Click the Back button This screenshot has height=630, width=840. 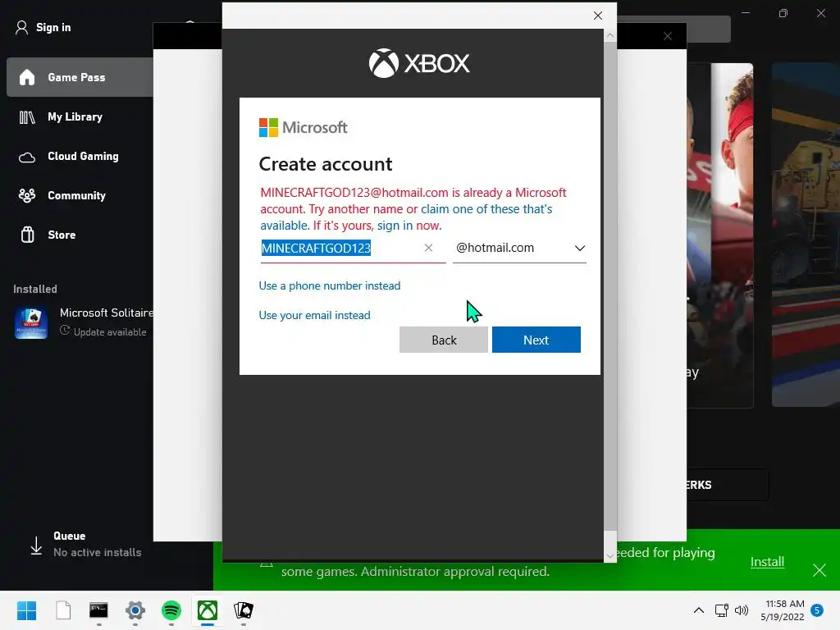click(x=444, y=340)
